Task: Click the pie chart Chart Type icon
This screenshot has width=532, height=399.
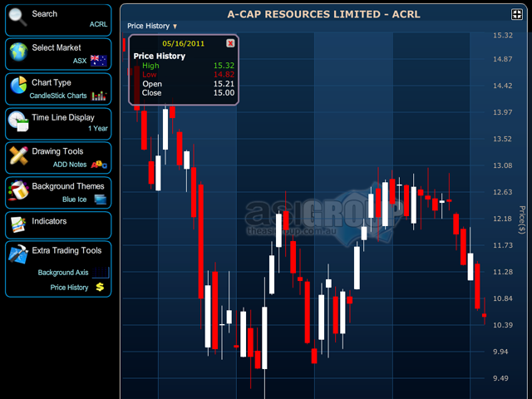Action: pyautogui.click(x=18, y=85)
